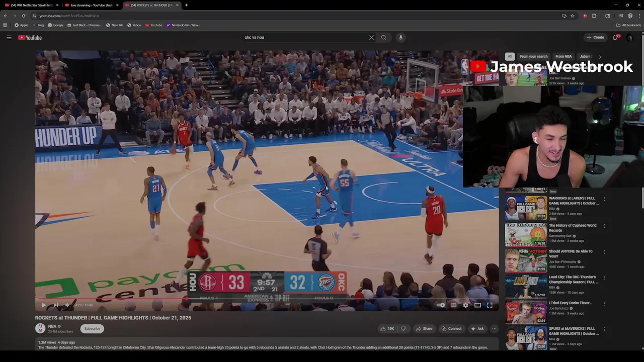Image resolution: width=644 pixels, height=362 pixels.
Task: Clear the search box with X
Action: [x=371, y=37]
